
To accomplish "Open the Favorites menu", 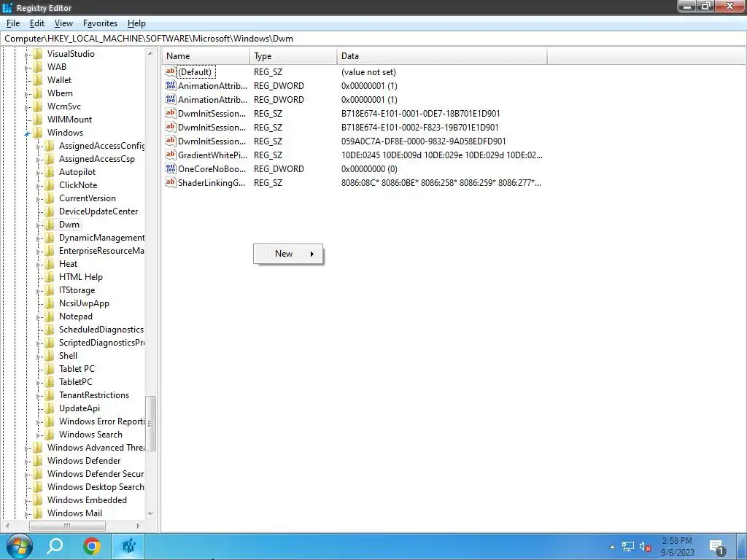I will 100,23.
